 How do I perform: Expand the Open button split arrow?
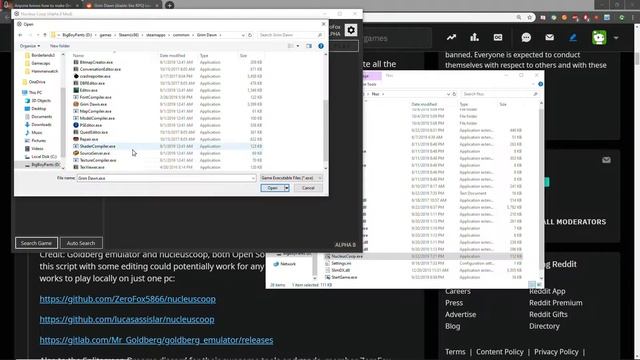pyautogui.click(x=287, y=188)
